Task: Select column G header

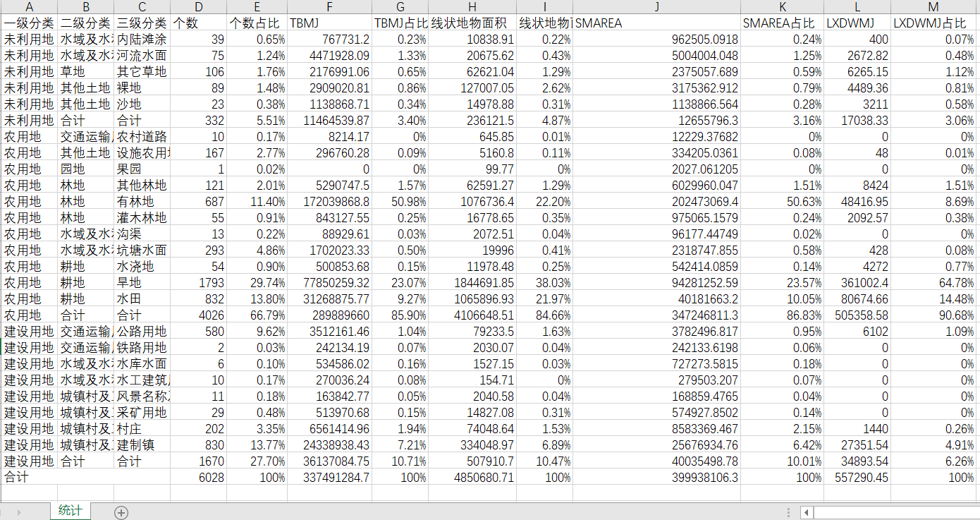Action: pos(400,7)
